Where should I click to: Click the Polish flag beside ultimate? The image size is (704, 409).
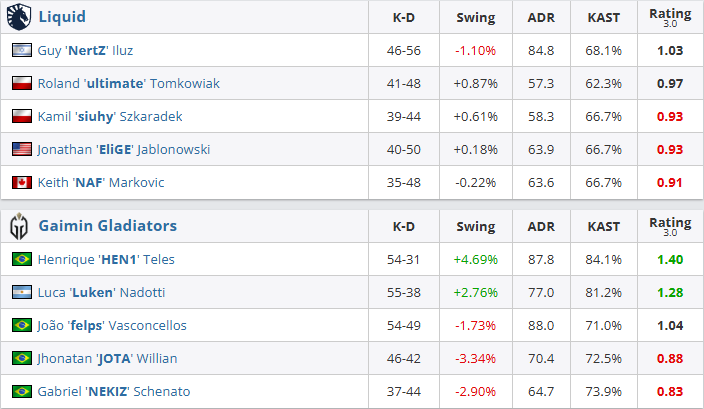[x=21, y=84]
